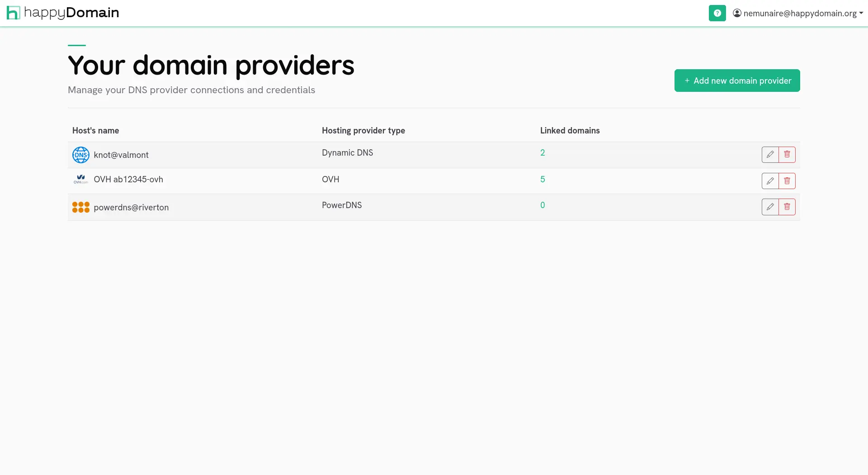868x475 pixels.
Task: Click the Linked domains column header
Action: (570, 130)
